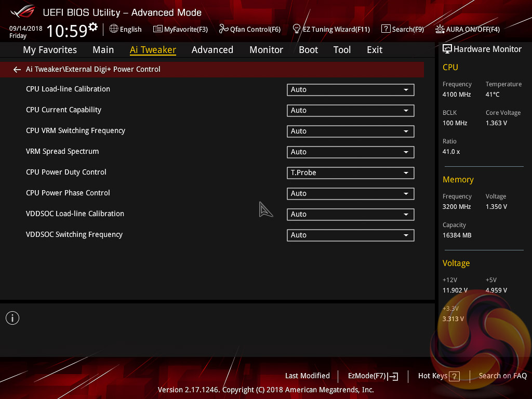Open CPU Power Phase Control dropdown

(x=351, y=193)
